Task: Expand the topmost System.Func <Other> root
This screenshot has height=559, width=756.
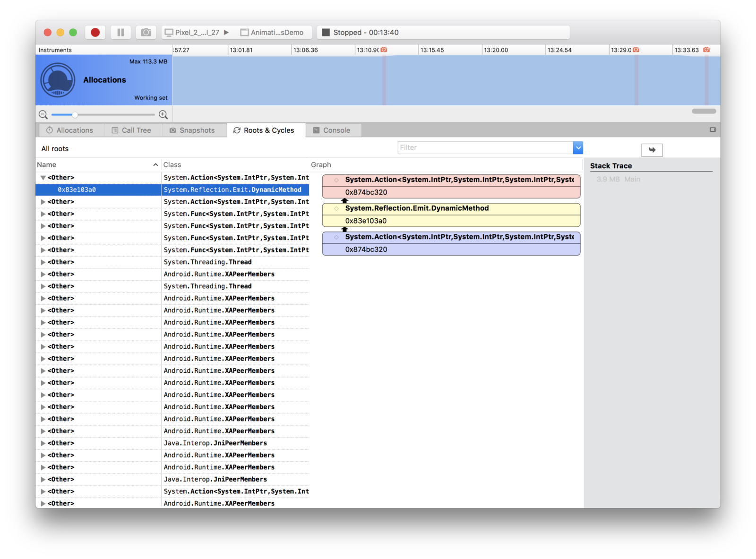Action: pos(43,214)
